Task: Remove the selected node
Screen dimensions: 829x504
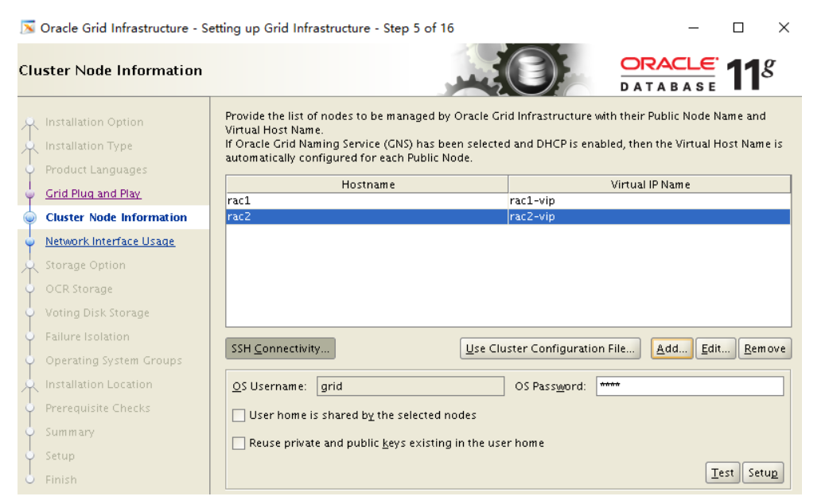Action: point(765,349)
